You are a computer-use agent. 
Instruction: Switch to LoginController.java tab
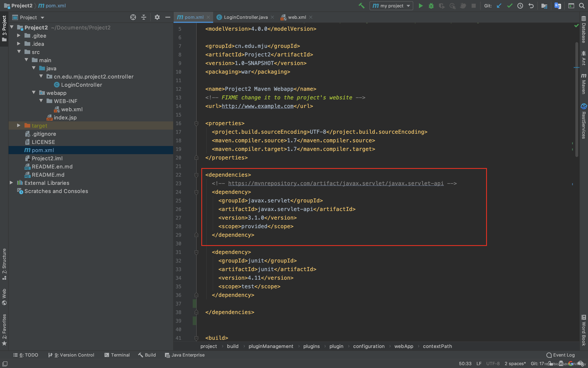(x=246, y=17)
